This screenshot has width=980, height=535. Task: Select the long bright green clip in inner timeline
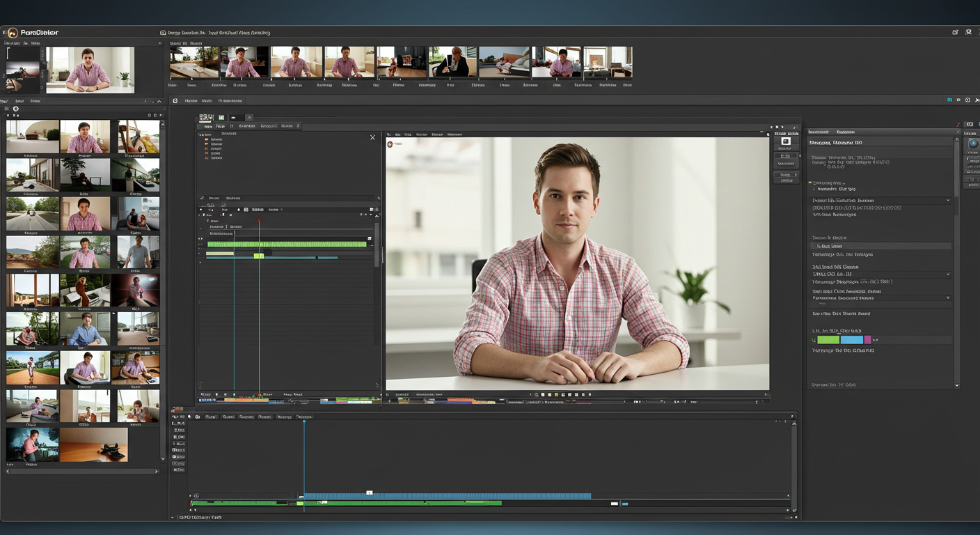click(287, 244)
